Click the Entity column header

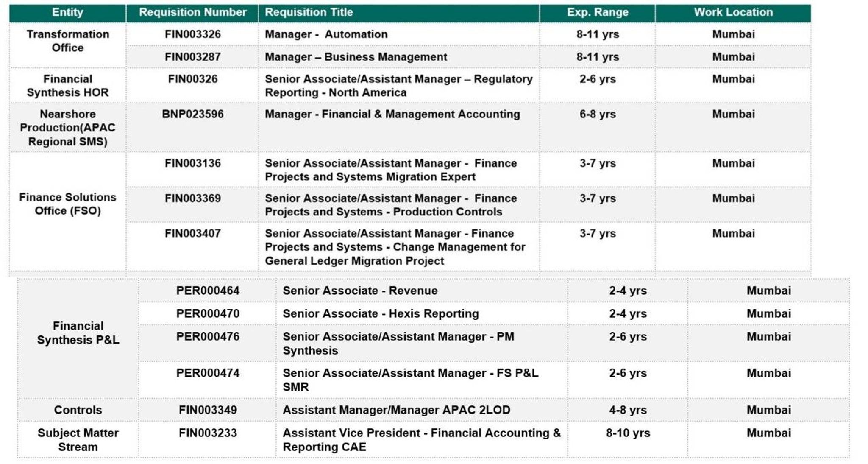click(x=67, y=13)
